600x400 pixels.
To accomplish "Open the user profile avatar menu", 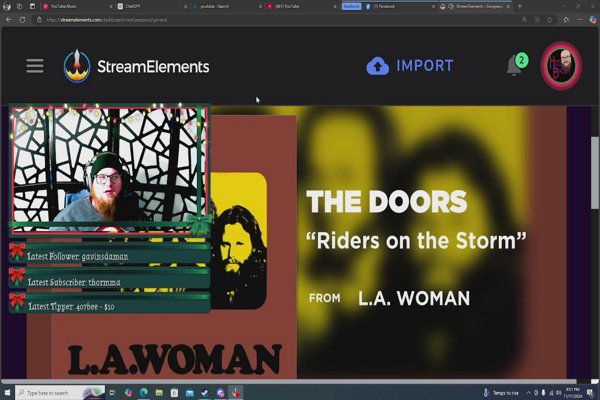I will click(561, 65).
